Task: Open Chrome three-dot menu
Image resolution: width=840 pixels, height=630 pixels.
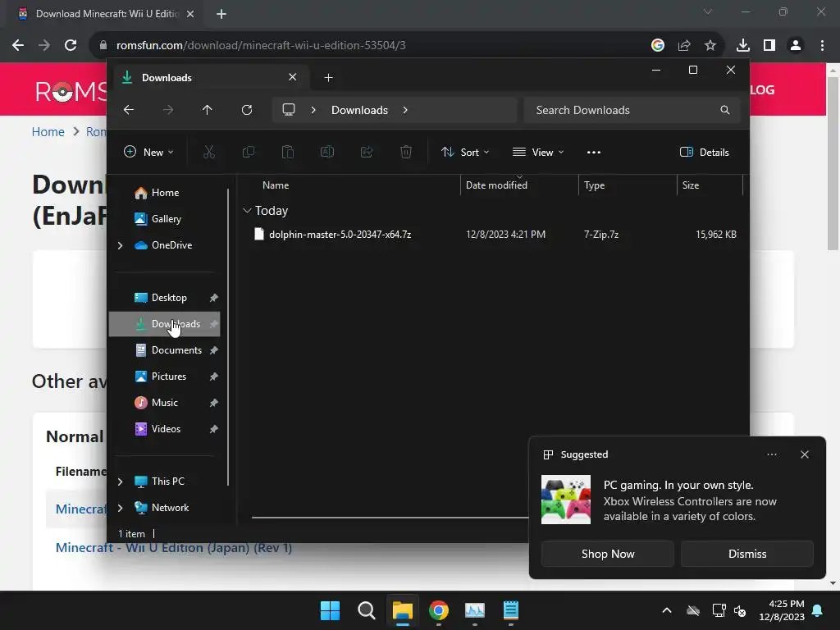Action: click(x=822, y=45)
